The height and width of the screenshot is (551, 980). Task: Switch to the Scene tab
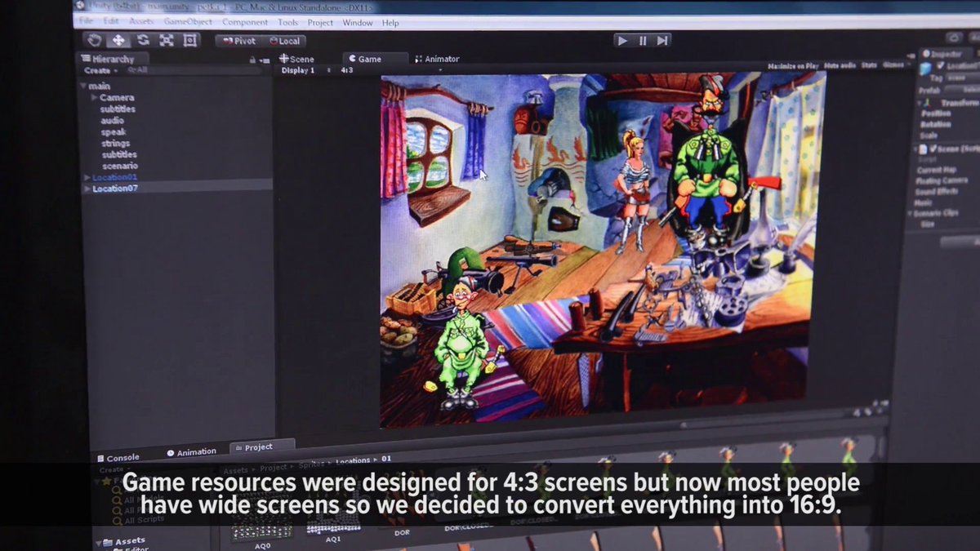(x=297, y=59)
